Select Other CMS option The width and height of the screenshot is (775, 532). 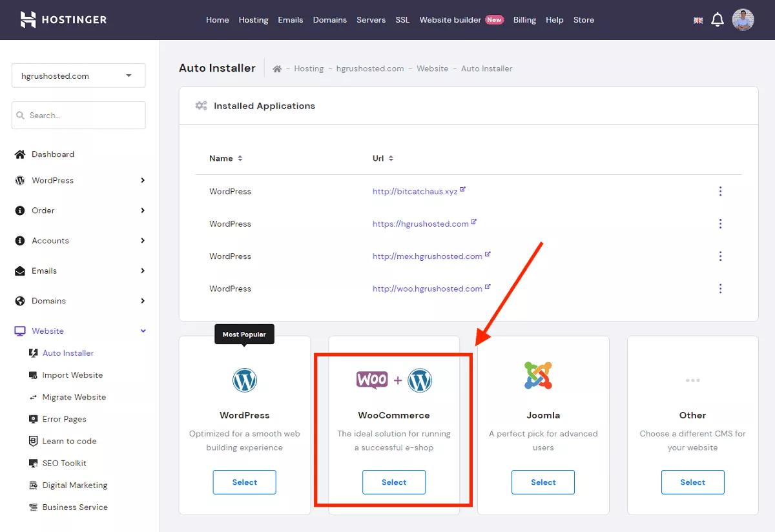[x=693, y=482]
